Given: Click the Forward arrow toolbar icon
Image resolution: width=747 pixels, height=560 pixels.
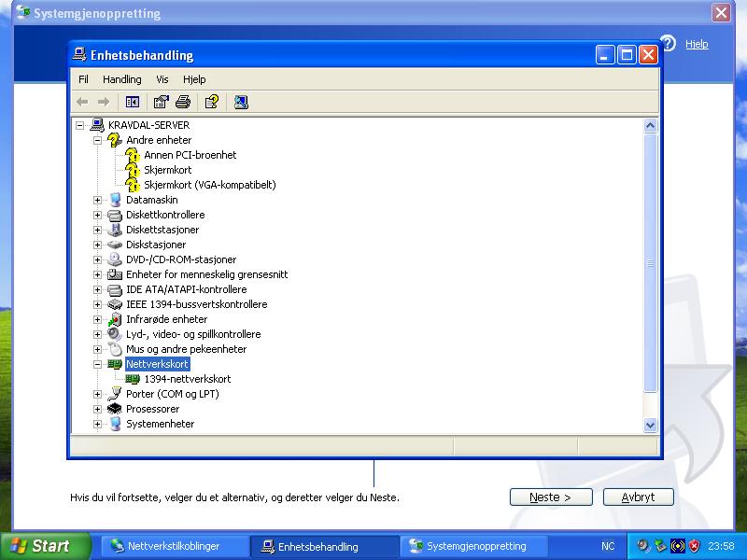Looking at the screenshot, I should pyautogui.click(x=104, y=102).
